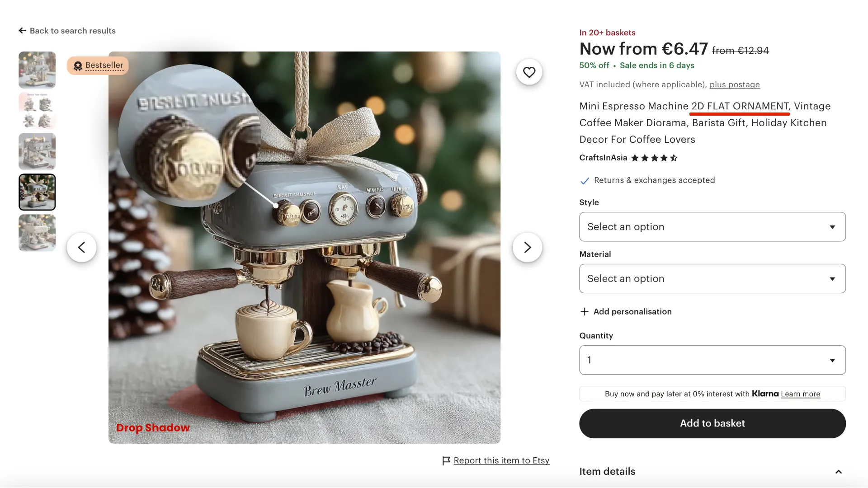Open the Quantity dropdown showing 1
The height and width of the screenshot is (488, 868).
pos(712,360)
